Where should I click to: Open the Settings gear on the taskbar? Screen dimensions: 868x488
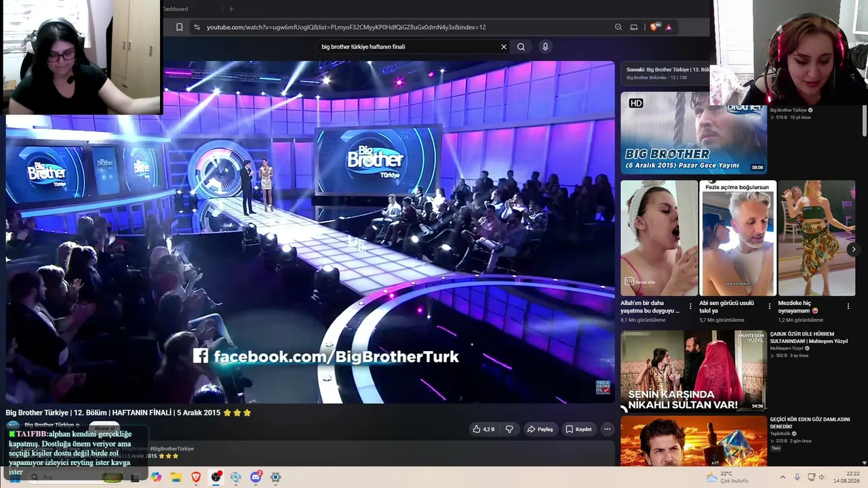pos(275,477)
